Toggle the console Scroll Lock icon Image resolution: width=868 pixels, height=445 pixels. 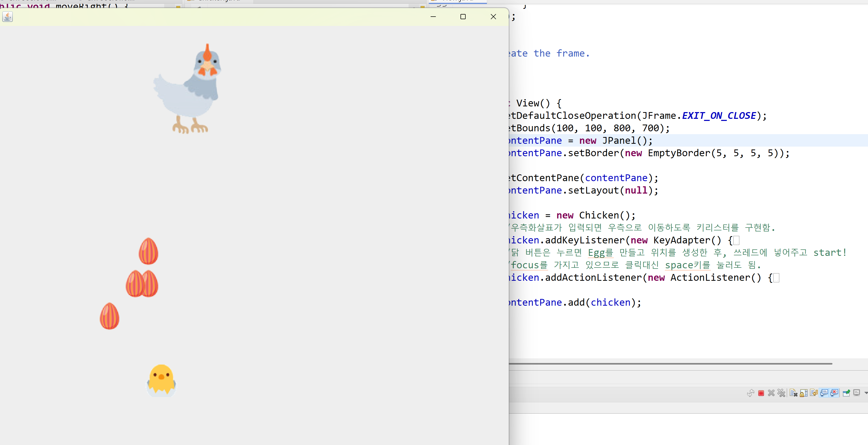point(803,393)
